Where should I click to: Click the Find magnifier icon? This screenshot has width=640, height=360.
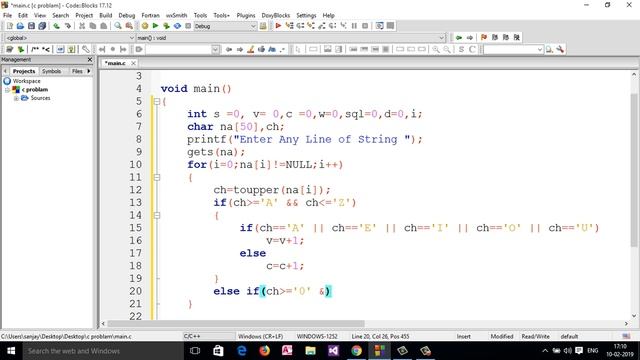pos(118,26)
